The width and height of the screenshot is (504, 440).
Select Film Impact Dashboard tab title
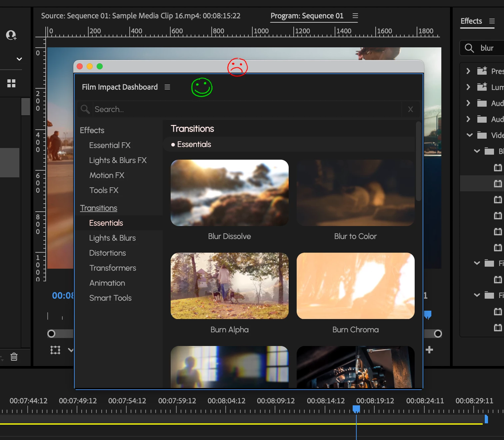point(120,87)
